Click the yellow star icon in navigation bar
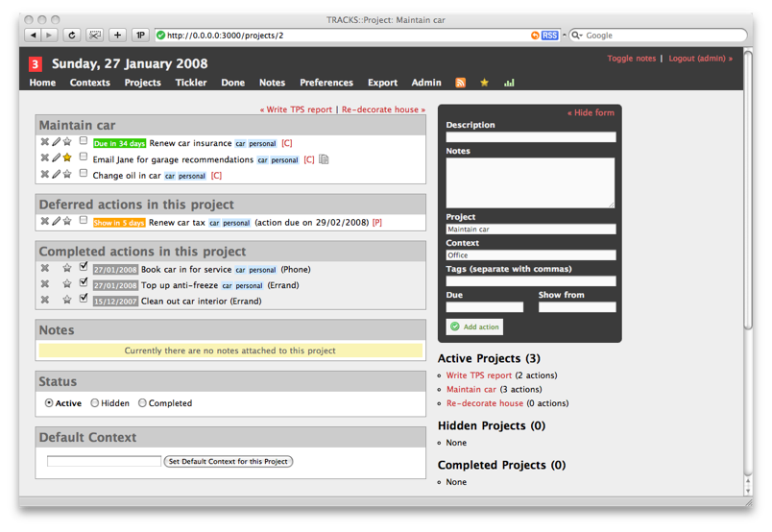The width and height of the screenshot is (772, 532). (484, 84)
